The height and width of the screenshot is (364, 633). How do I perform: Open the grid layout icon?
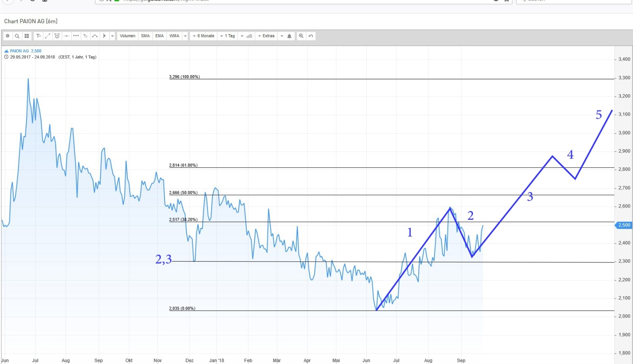click(x=27, y=36)
